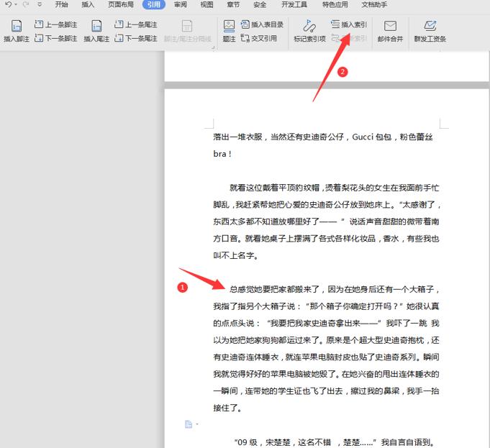Image resolution: width=490 pixels, height=448 pixels.
Task: Click 插入表目录 insert table of figures
Action: point(262,24)
